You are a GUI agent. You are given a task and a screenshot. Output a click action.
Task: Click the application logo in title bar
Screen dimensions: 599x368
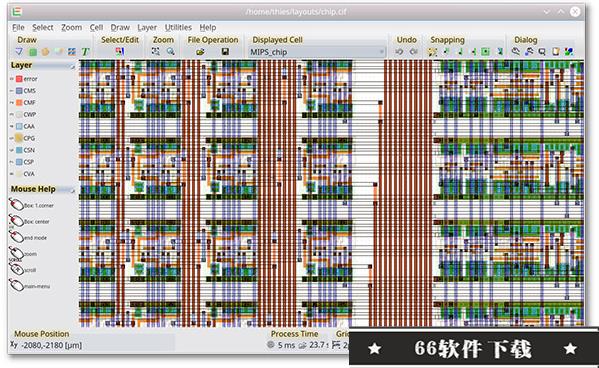point(16,11)
